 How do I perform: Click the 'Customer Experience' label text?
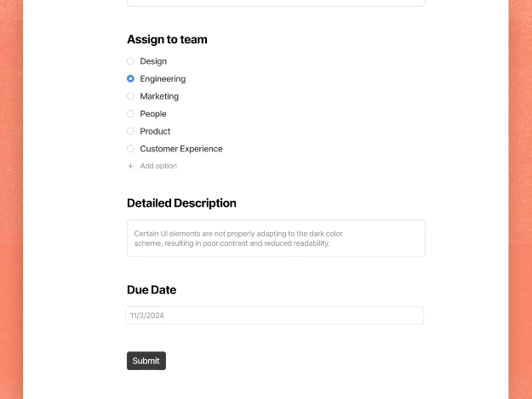(181, 149)
